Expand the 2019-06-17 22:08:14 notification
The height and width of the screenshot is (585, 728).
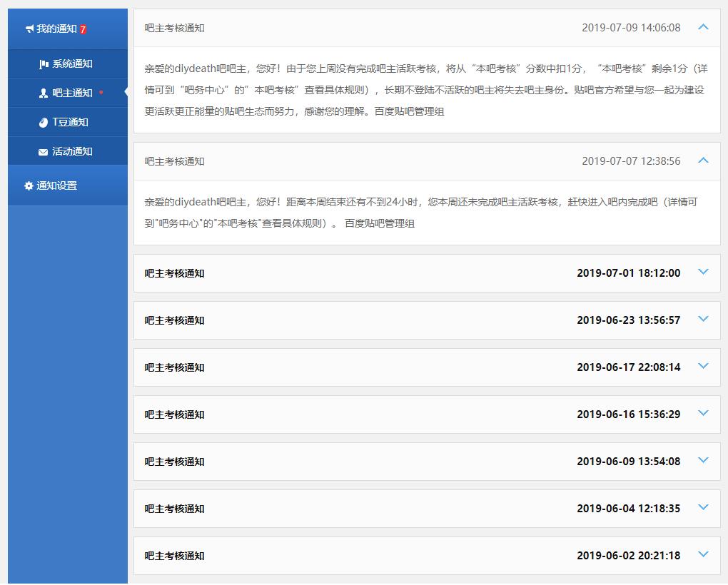coord(704,366)
